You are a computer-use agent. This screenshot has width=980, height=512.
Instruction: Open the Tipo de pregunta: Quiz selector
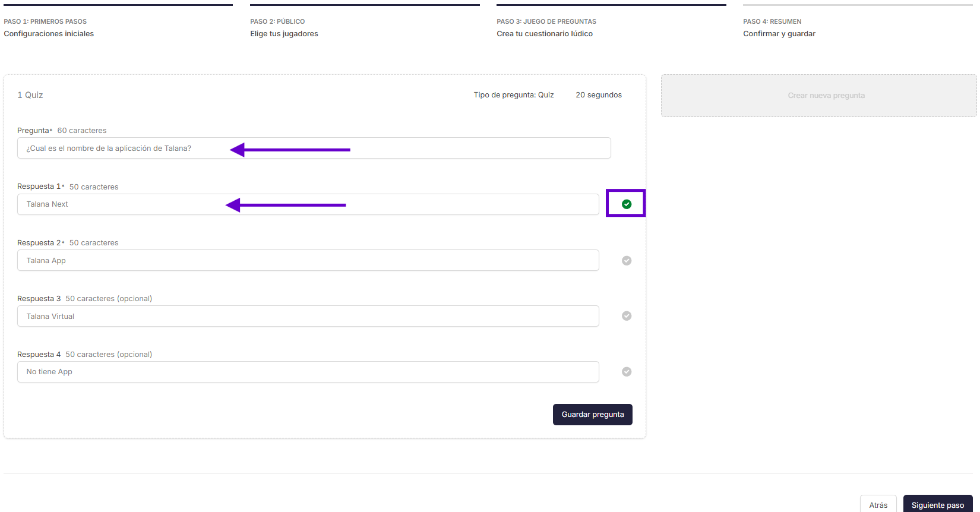[x=514, y=95]
